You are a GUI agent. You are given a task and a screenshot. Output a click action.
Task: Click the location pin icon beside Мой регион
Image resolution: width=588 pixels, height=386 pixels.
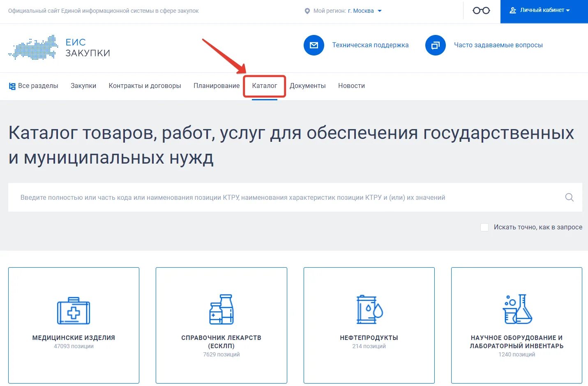tap(307, 11)
